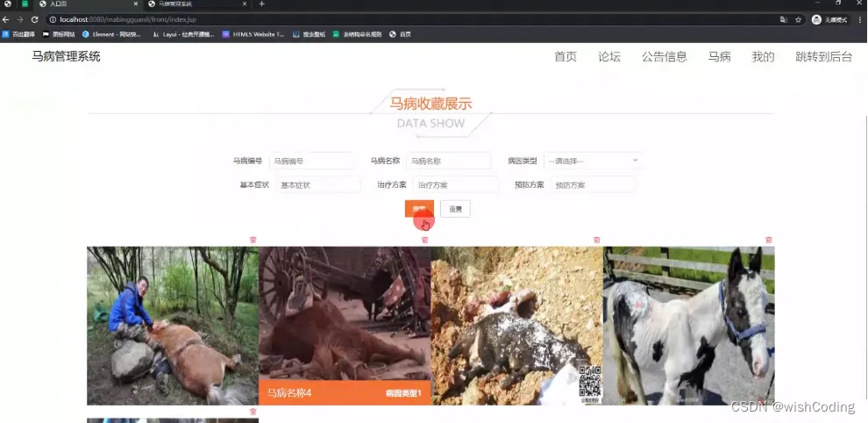Screen dimensions: 868x423
Task: Click the 病因类型1 label on the card
Action: coord(403,394)
